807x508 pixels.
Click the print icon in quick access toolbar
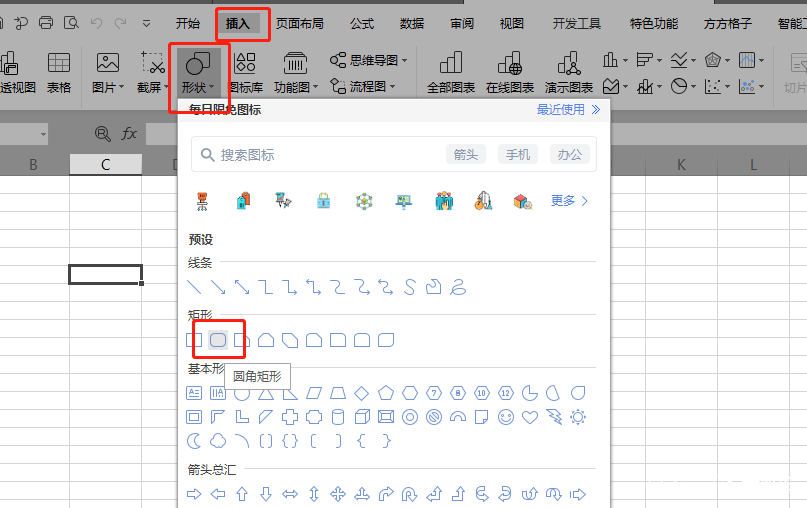pyautogui.click(x=46, y=23)
